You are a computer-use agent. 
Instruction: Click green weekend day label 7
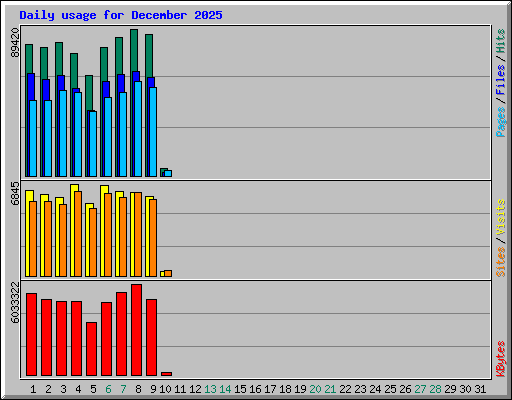tap(123, 389)
